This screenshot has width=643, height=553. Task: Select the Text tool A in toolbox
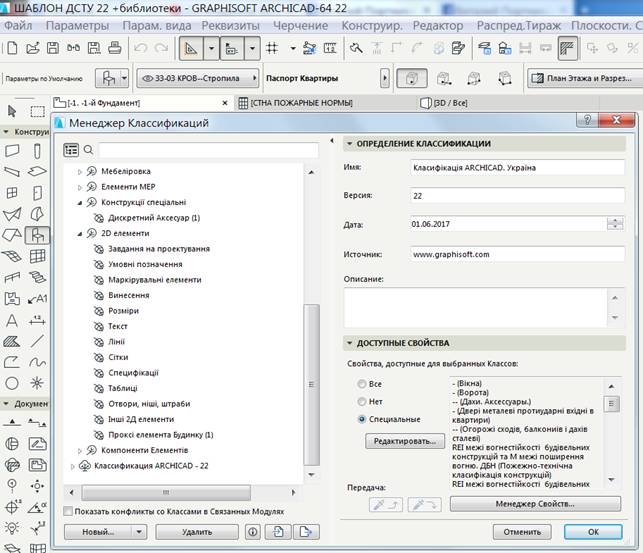[x=12, y=320]
